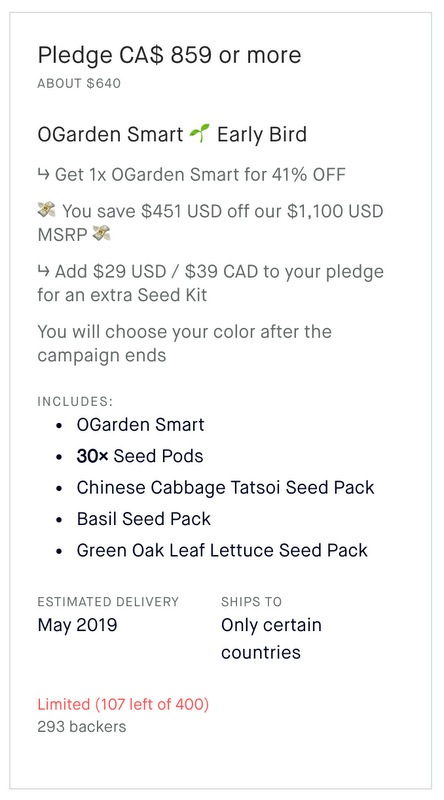The height and width of the screenshot is (800, 444).
Task: Click the "INCLUDES:" section label
Action: coord(75,402)
